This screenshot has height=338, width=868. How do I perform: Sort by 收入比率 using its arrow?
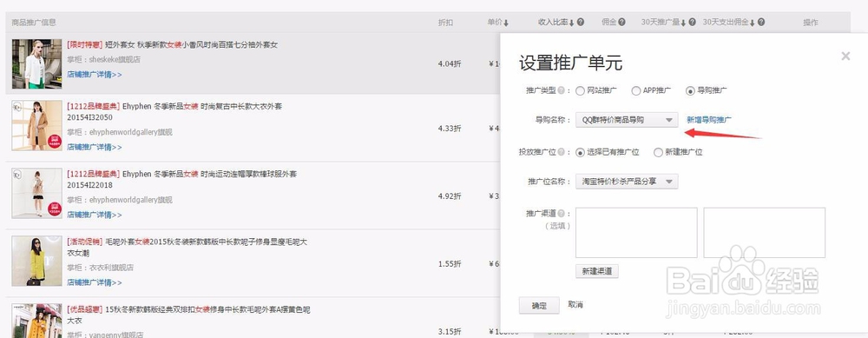[572, 23]
